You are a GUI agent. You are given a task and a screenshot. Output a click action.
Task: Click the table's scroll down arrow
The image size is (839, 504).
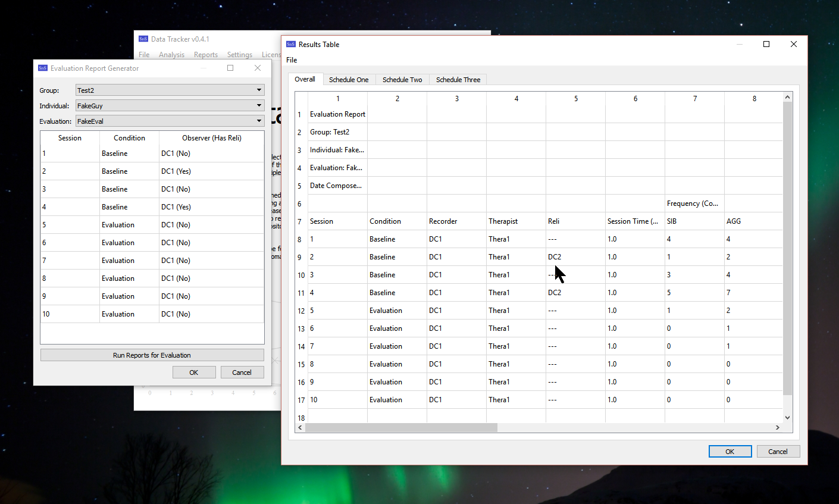click(787, 418)
